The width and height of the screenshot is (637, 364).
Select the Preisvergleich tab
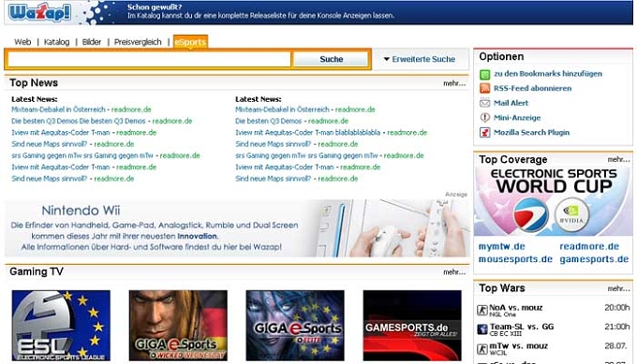(138, 42)
